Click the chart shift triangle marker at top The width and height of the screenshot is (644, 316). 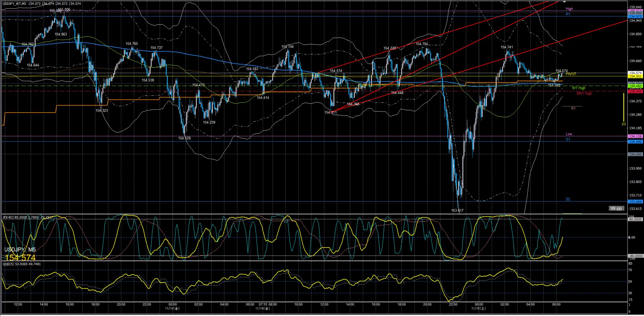(564, 2)
